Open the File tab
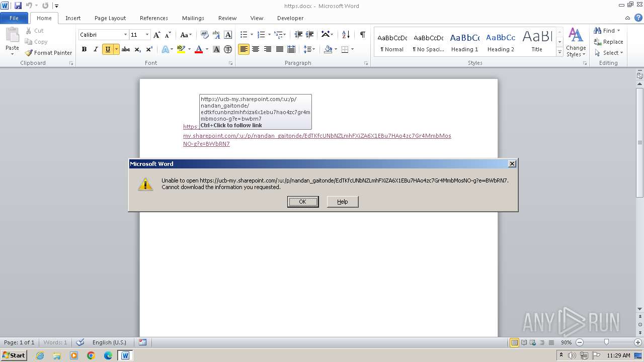Image resolution: width=644 pixels, height=362 pixels. coord(14,18)
